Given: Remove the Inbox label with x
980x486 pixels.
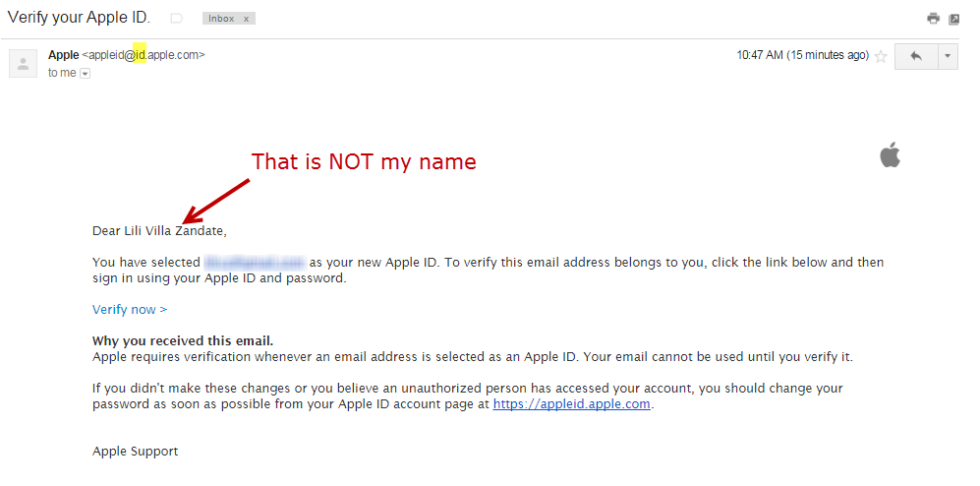Looking at the screenshot, I should (x=247, y=19).
